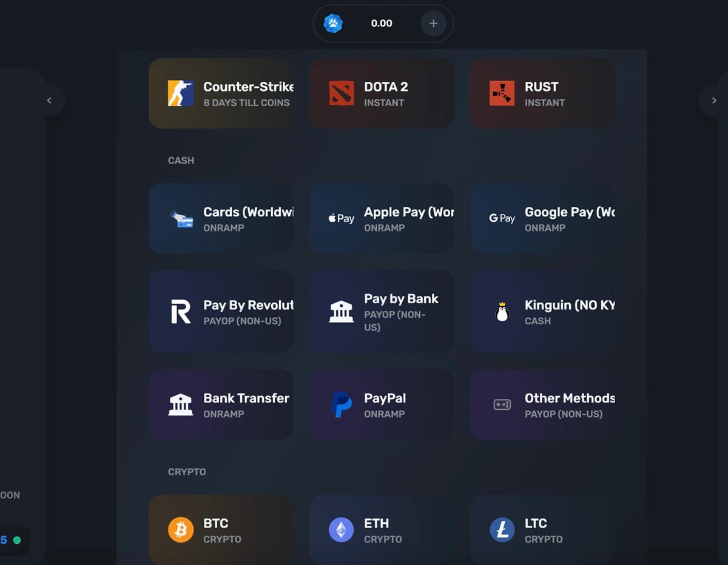728x565 pixels.
Task: Choose Bank Transfer onramp method
Action: (221, 405)
